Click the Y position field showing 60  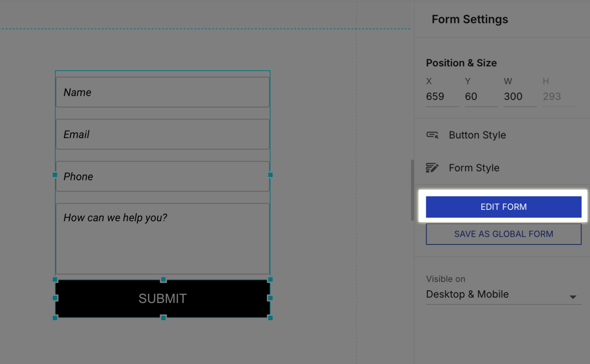[x=481, y=96]
